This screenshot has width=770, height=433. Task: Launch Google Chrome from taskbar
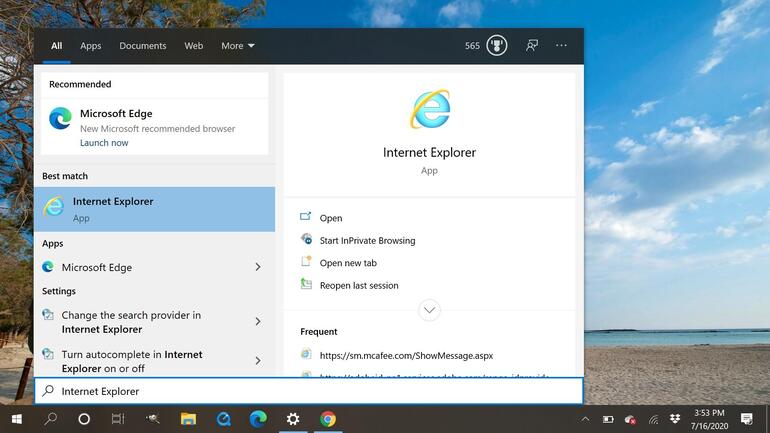328,419
